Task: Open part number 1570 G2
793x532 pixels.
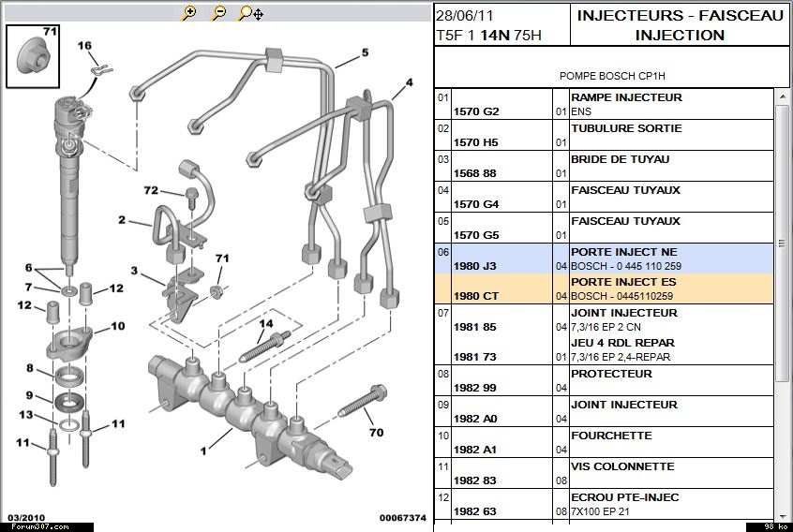Action: (x=476, y=111)
